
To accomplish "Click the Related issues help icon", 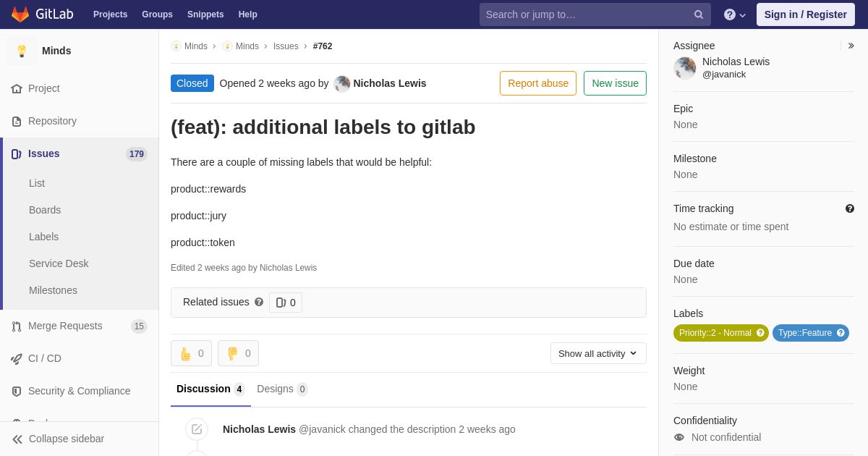I will pos(259,302).
